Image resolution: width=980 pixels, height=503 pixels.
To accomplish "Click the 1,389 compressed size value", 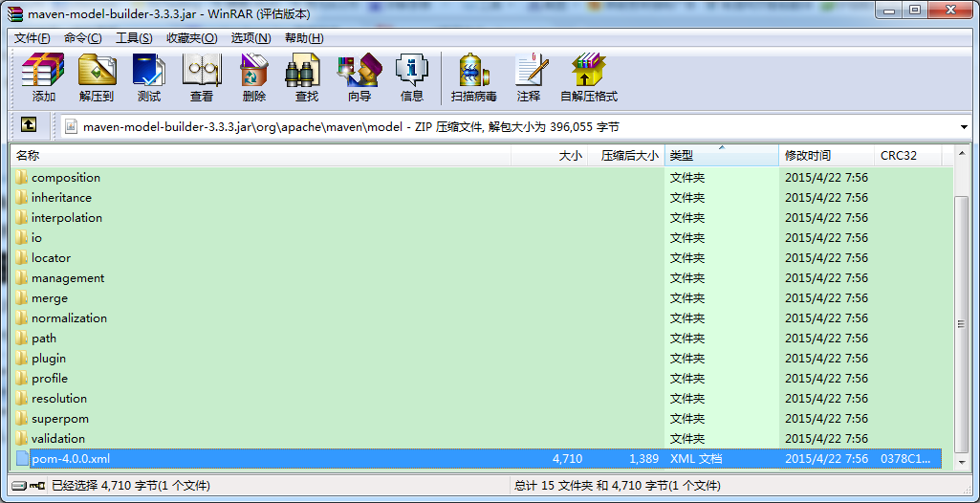I will pos(643,459).
